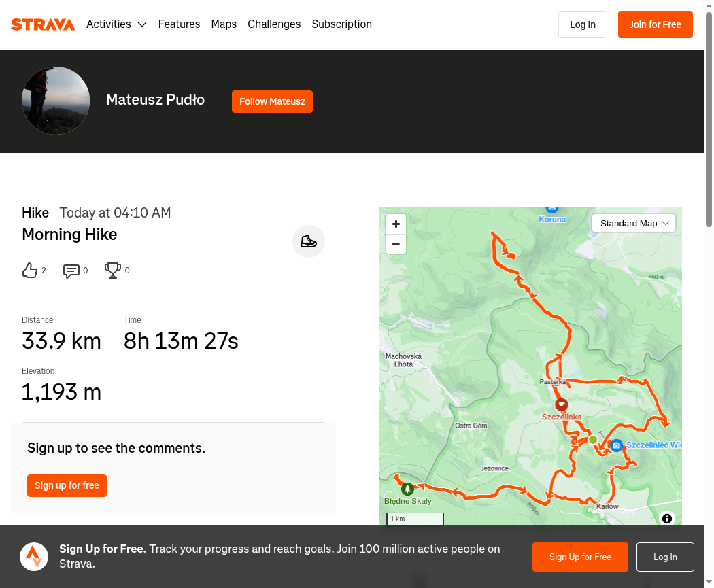Click the Szczelinka cafe marker
Screen dimensions: 714x588
tap(562, 404)
